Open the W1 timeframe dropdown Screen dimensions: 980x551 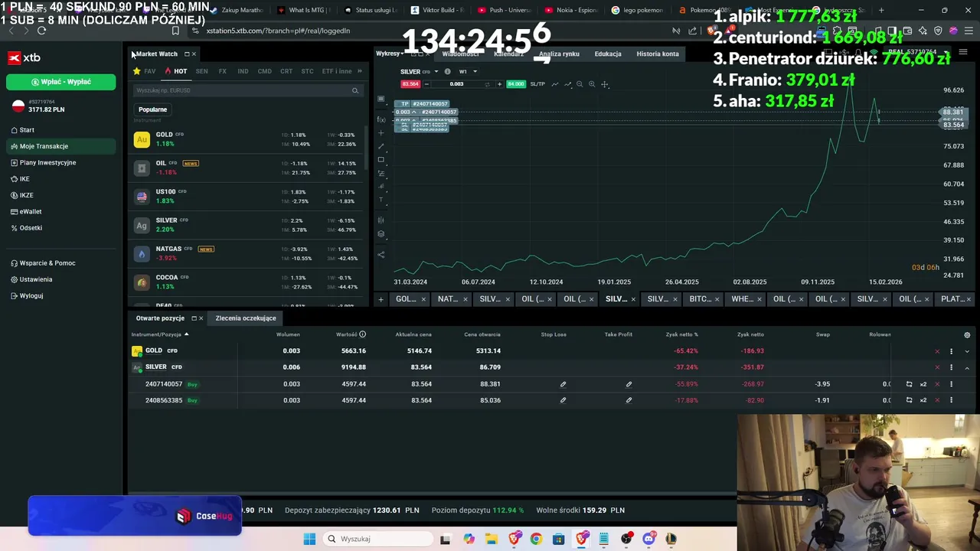[x=468, y=72]
